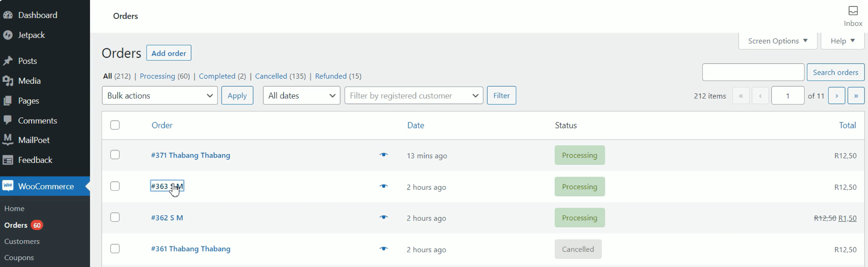Click the Add order button
The height and width of the screenshot is (267, 868).
(x=168, y=53)
